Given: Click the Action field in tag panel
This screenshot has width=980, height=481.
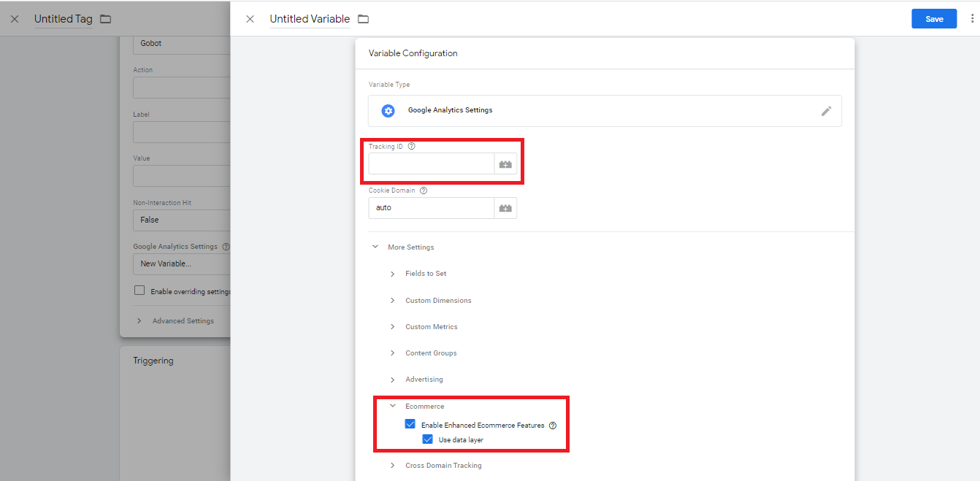Looking at the screenshot, I should pos(182,88).
